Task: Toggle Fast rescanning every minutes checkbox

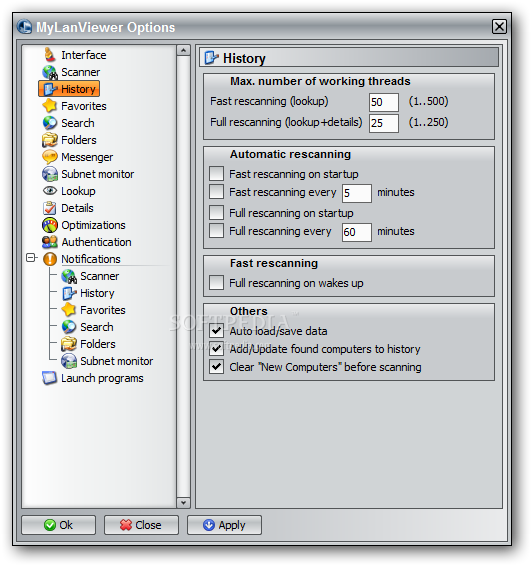Action: pos(217,192)
